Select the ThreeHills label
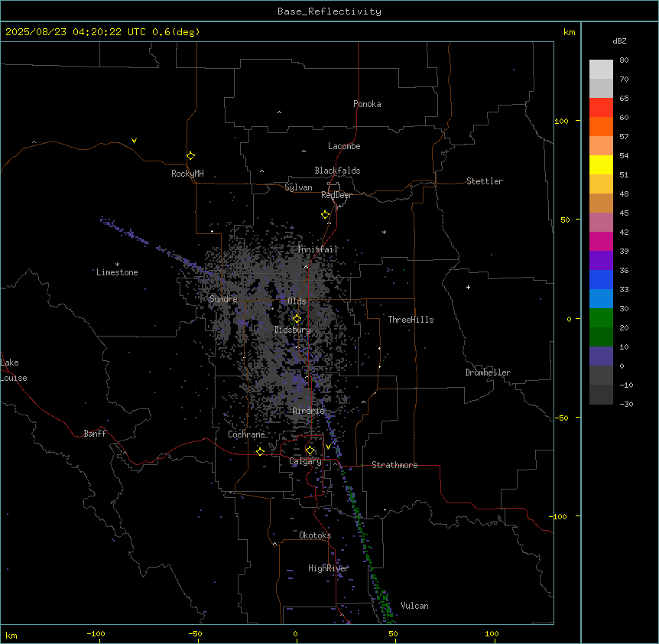 coord(411,320)
